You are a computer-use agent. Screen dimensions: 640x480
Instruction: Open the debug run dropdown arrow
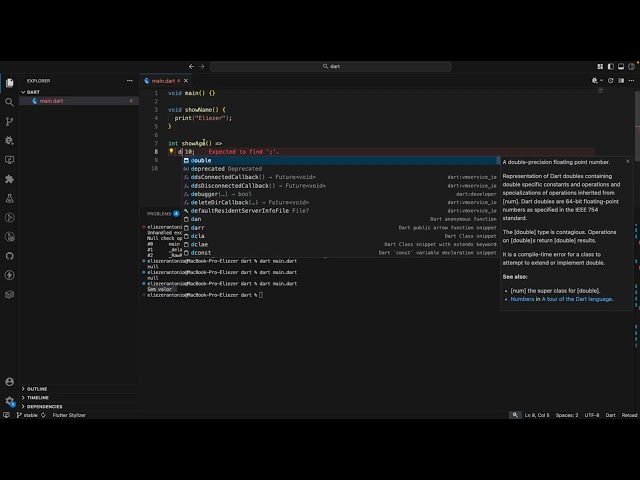[601, 81]
